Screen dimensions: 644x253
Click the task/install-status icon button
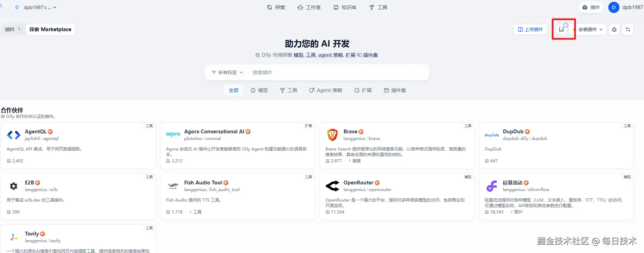[x=561, y=29]
